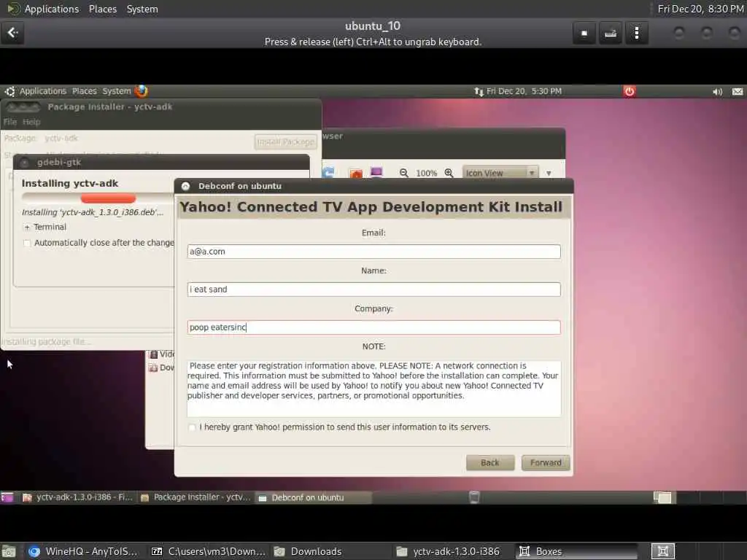Click the guest clock Fri Dec 20 5:30 PM
The image size is (747, 560).
[524, 91]
